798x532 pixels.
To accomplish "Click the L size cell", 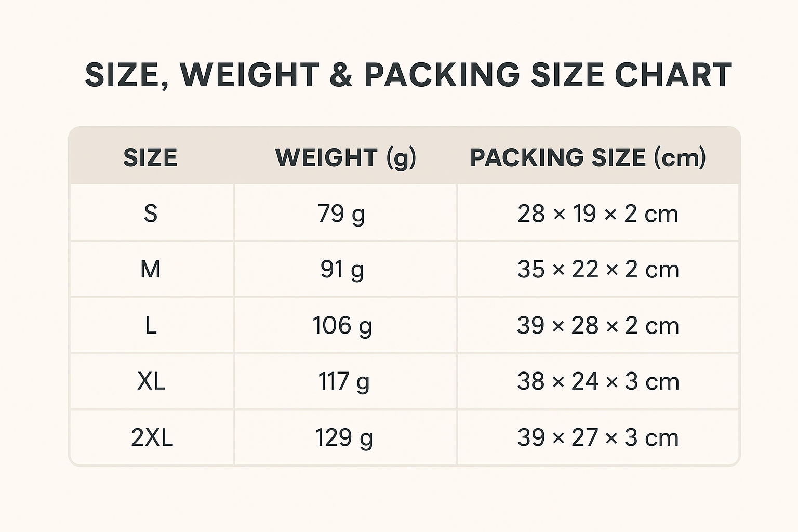I will click(150, 326).
